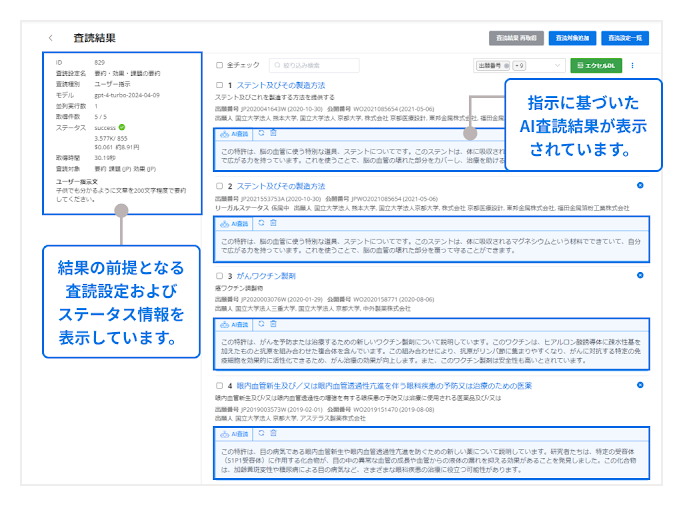
Task: Click the blue remove icon on result 4
Action: 639,385
